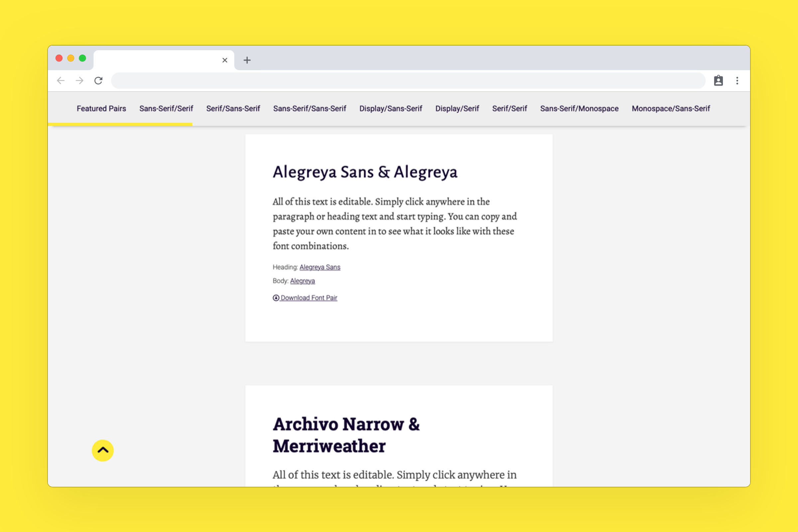
Task: Click the yellow back-to-top arrow button
Action: [x=103, y=450]
